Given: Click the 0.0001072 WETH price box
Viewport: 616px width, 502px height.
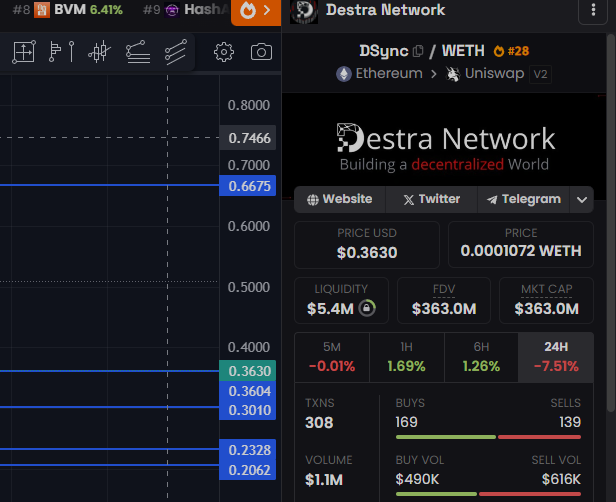Looking at the screenshot, I should 521,244.
